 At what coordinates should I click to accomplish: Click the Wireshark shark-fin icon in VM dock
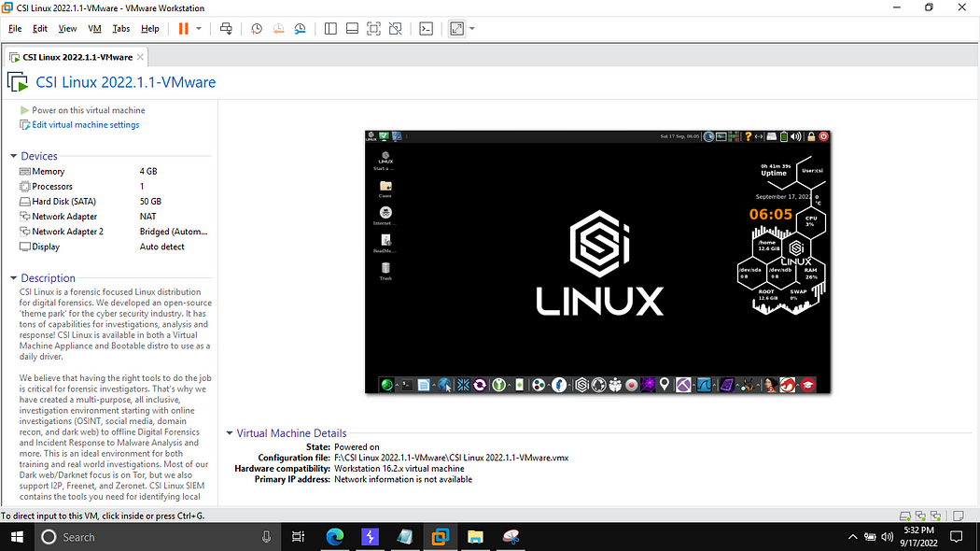click(x=705, y=386)
